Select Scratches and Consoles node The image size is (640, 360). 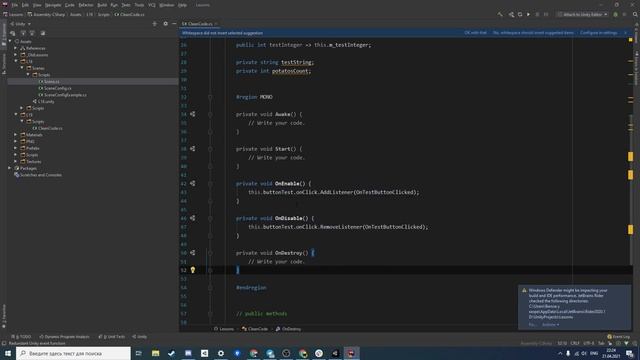pyautogui.click(x=38, y=175)
